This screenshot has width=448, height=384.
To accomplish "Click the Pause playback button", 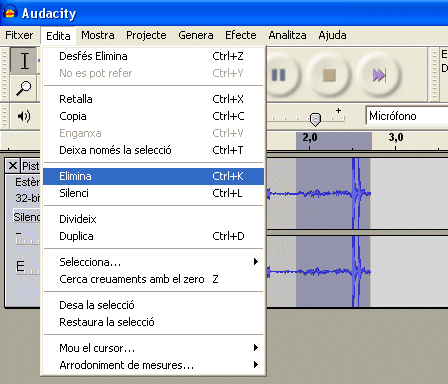I will pyautogui.click(x=279, y=75).
